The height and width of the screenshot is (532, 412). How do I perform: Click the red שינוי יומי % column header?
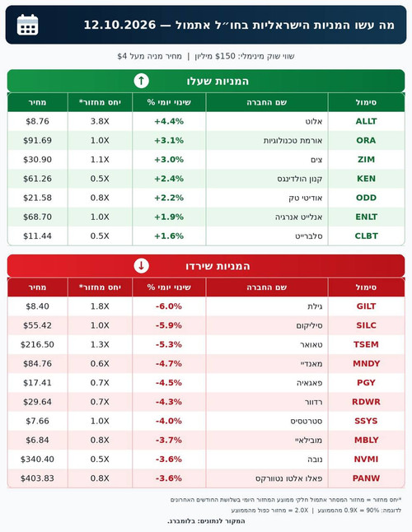[x=169, y=287]
